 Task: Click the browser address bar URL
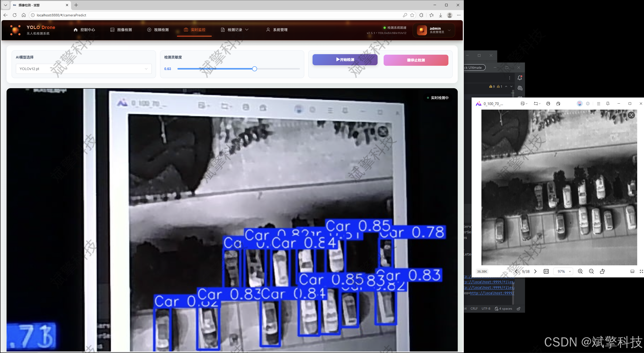pos(62,15)
